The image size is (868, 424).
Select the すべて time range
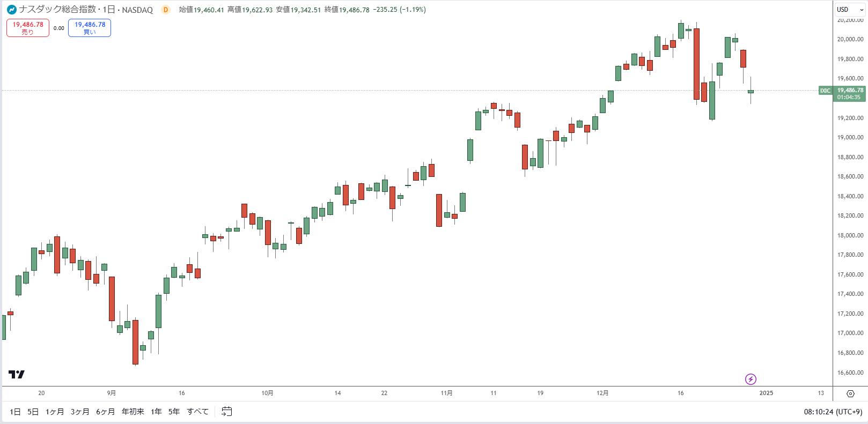(x=197, y=412)
